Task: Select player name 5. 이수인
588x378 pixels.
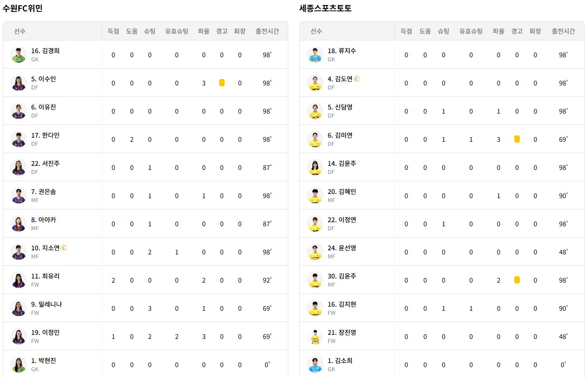Action: point(44,79)
